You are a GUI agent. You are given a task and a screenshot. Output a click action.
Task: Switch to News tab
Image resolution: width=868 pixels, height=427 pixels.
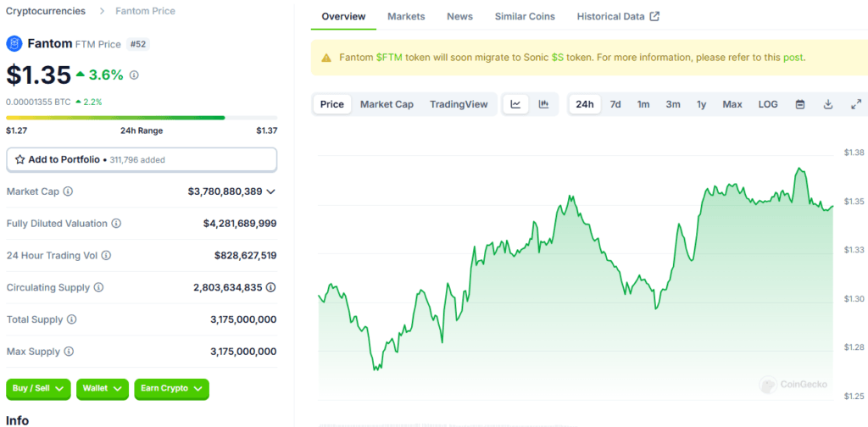[x=460, y=17]
